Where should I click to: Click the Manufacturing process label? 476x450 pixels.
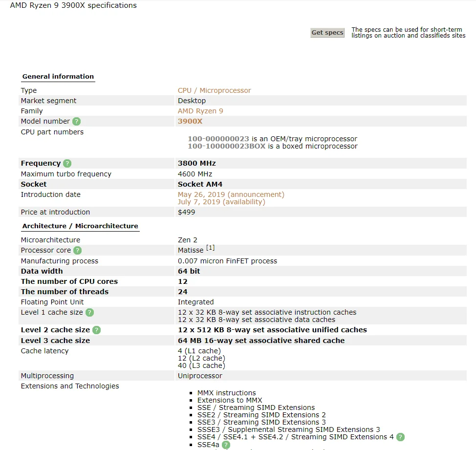60,261
